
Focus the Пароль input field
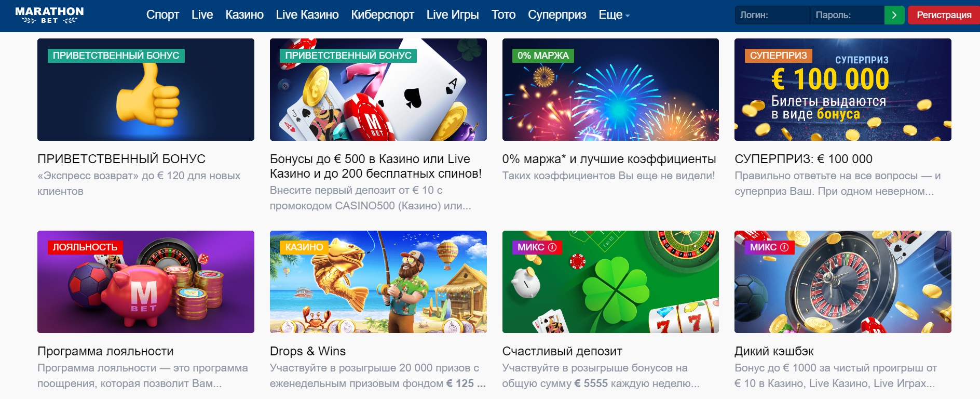[847, 15]
